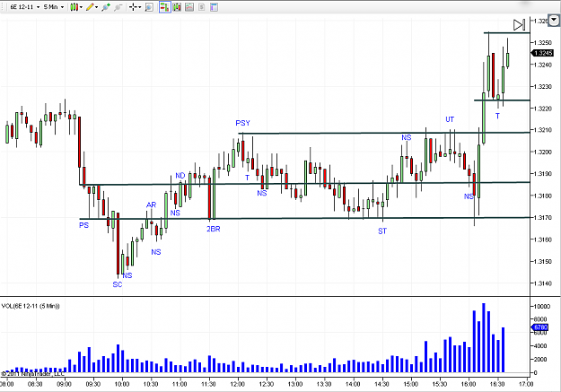The width and height of the screenshot is (561, 392).
Task: Expand the cursor type dropdown arrow
Action: click(140, 7)
